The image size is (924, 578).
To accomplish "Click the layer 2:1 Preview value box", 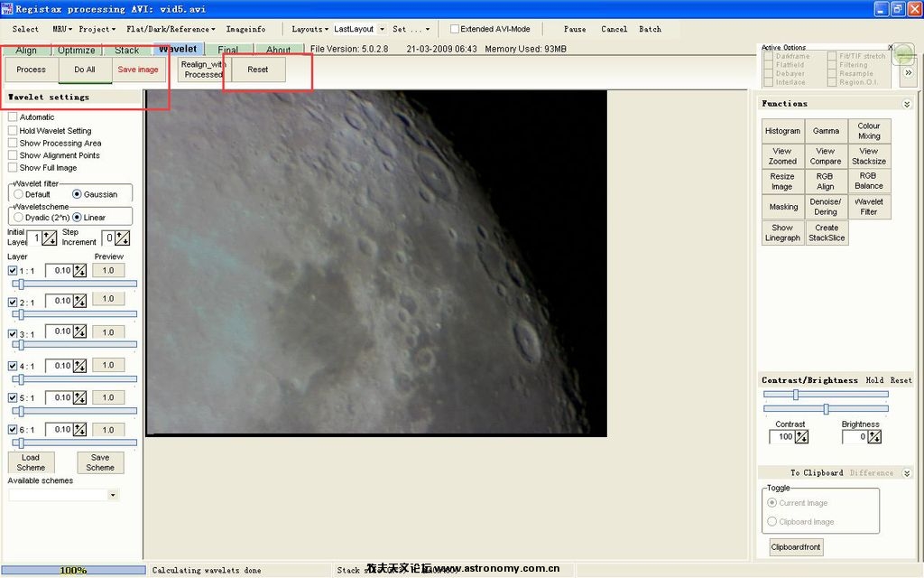I will 108,299.
